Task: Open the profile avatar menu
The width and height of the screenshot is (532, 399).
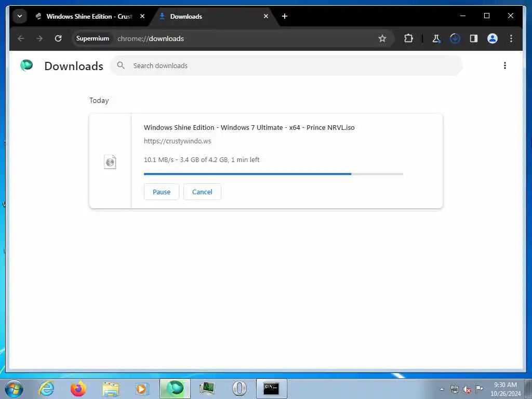Action: point(493,38)
